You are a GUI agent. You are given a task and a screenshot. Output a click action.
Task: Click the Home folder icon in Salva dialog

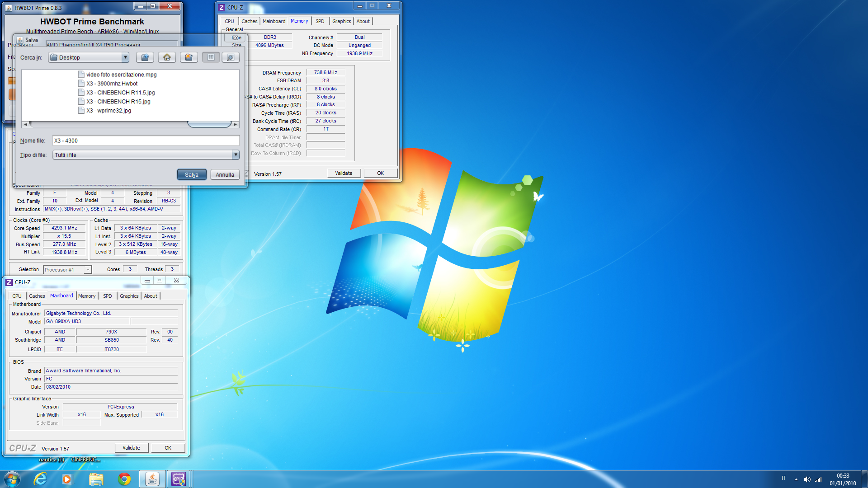point(167,57)
